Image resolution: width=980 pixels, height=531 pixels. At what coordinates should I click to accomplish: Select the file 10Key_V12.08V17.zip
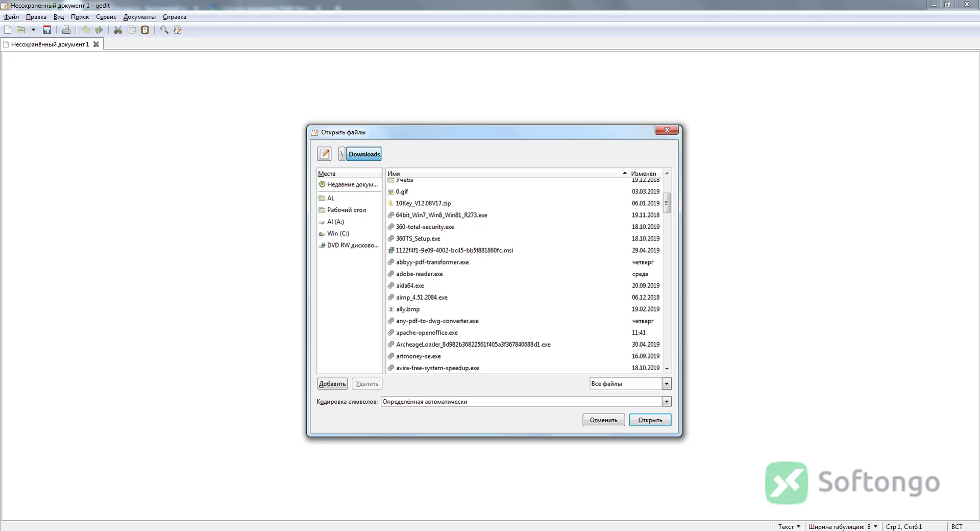coord(524,203)
